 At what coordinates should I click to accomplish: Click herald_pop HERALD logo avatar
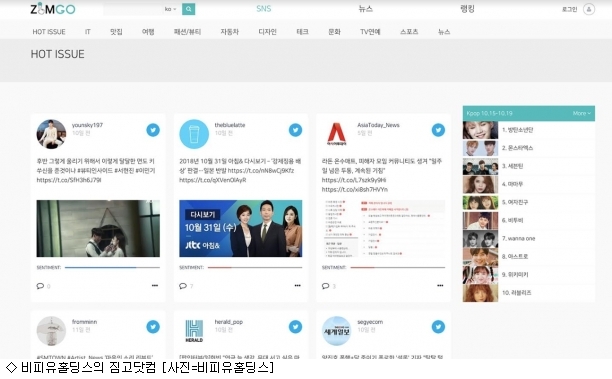194,331
